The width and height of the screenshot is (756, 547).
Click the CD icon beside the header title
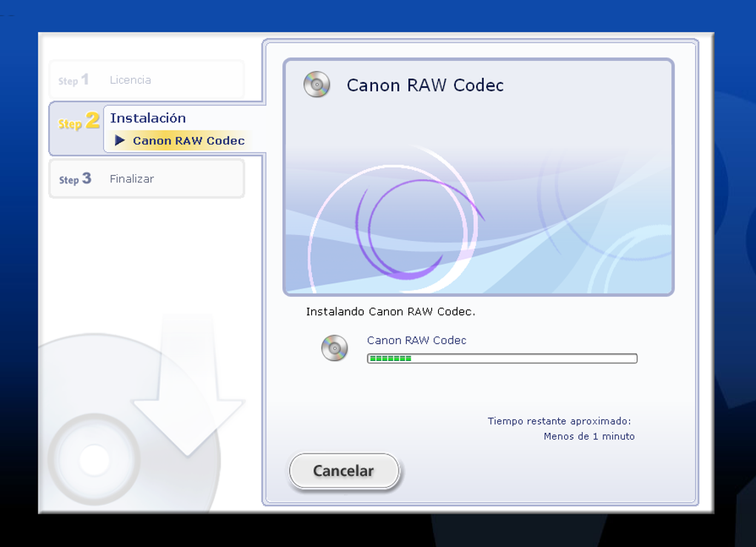pyautogui.click(x=316, y=84)
